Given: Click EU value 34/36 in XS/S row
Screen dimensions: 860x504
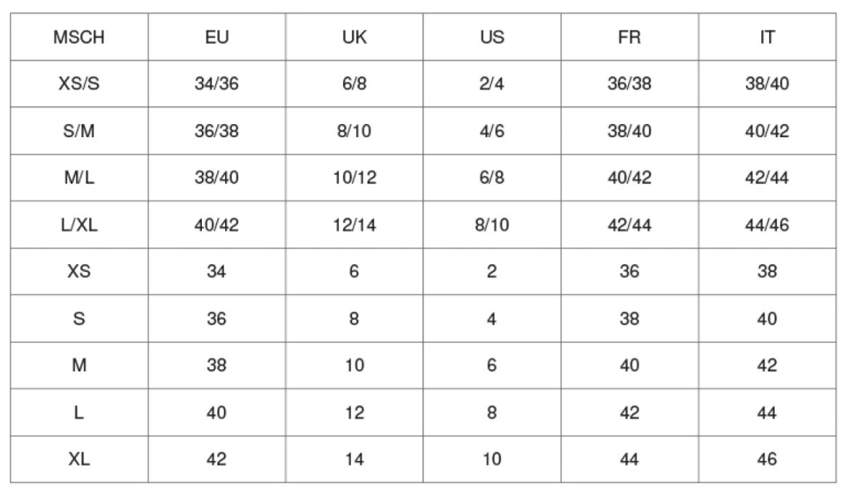Looking at the screenshot, I should click(217, 84).
